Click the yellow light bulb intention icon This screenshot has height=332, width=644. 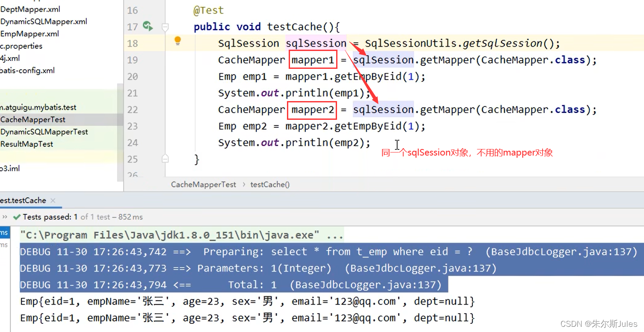click(x=178, y=41)
